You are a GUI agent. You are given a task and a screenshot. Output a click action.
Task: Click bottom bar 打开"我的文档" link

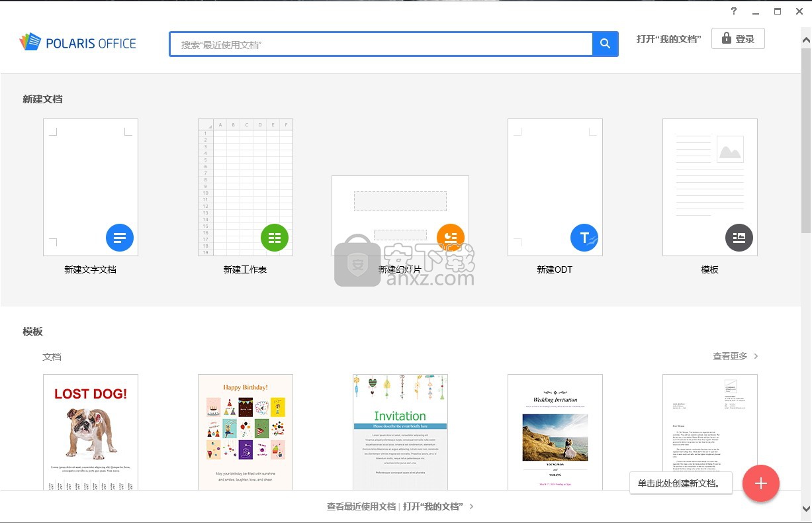(433, 506)
